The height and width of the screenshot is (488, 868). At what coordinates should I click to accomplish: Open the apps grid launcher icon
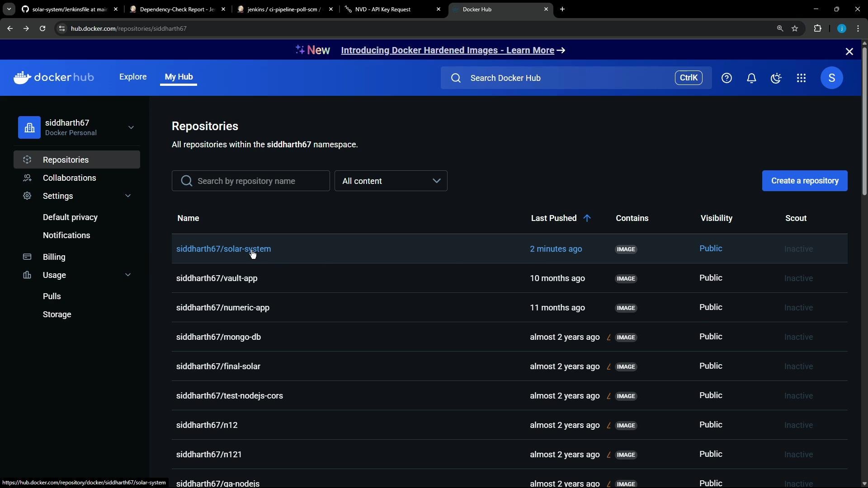(801, 78)
